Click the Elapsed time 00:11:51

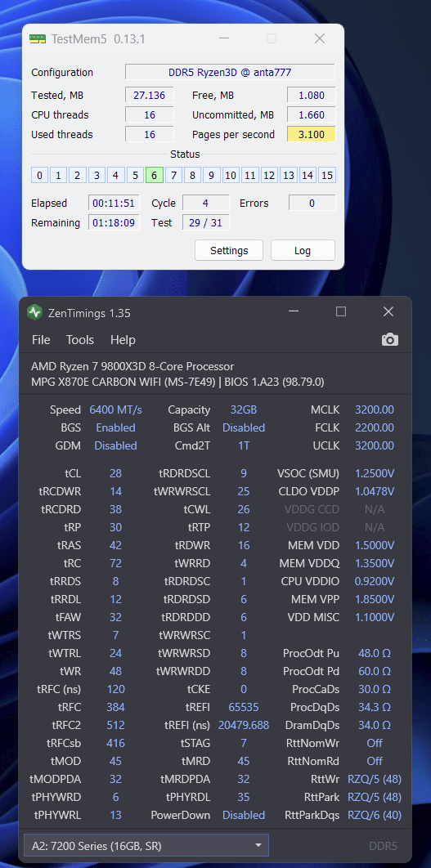pyautogui.click(x=114, y=204)
